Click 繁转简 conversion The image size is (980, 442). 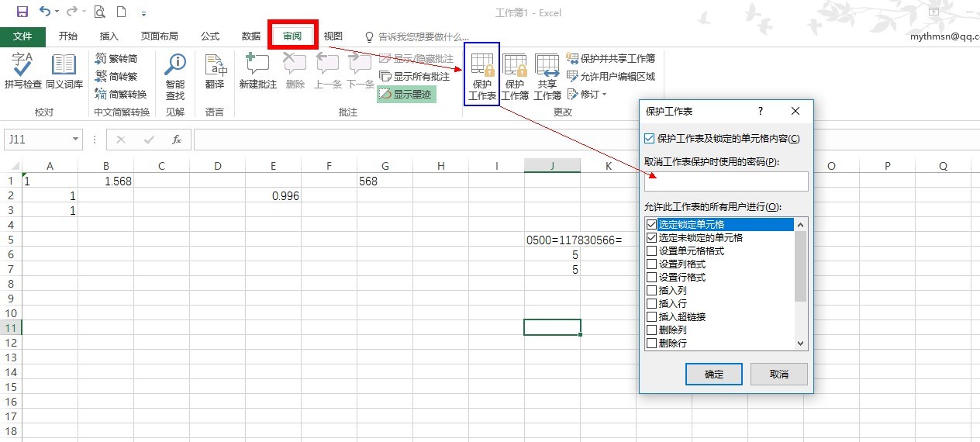click(x=116, y=58)
